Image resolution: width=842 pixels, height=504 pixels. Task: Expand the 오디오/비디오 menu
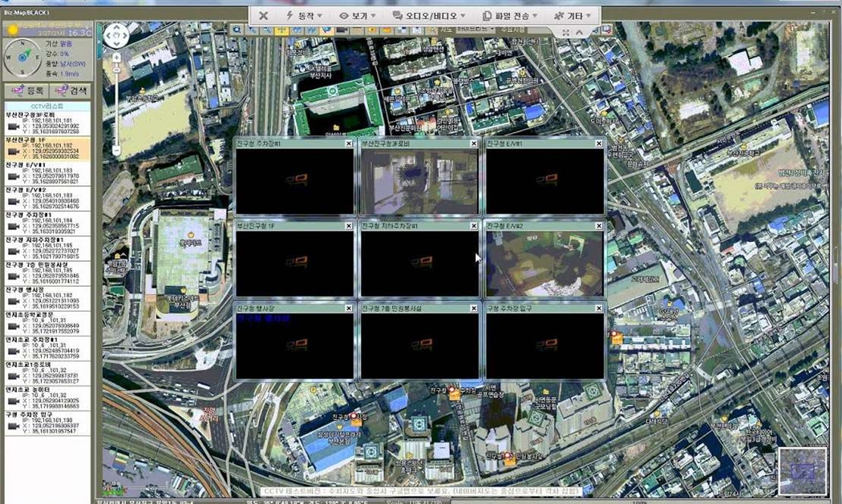click(x=429, y=15)
